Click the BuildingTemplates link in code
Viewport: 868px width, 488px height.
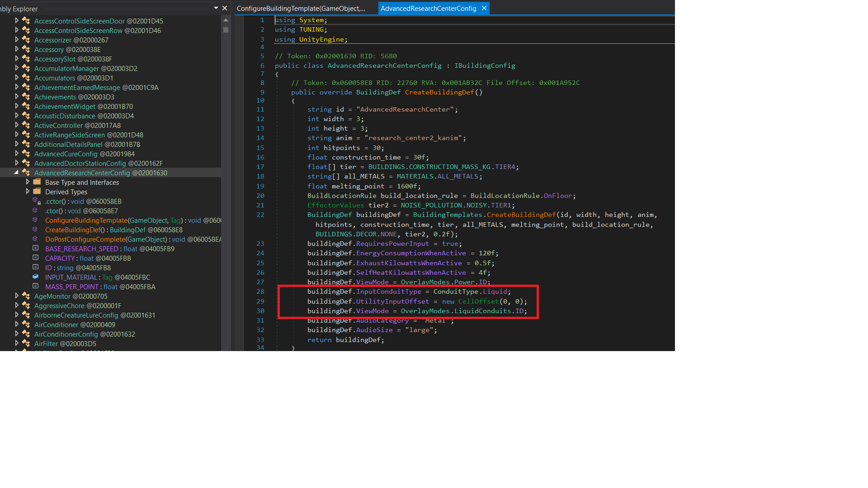447,215
